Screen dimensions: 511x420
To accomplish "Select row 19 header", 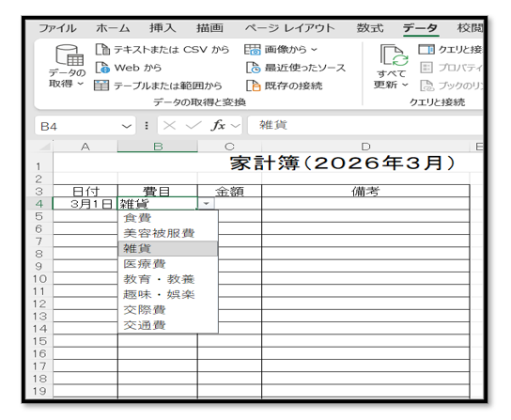I will coord(39,391).
